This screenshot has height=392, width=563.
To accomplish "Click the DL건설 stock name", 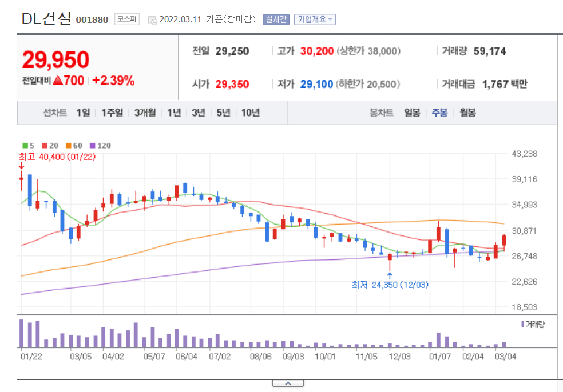I will [46, 19].
